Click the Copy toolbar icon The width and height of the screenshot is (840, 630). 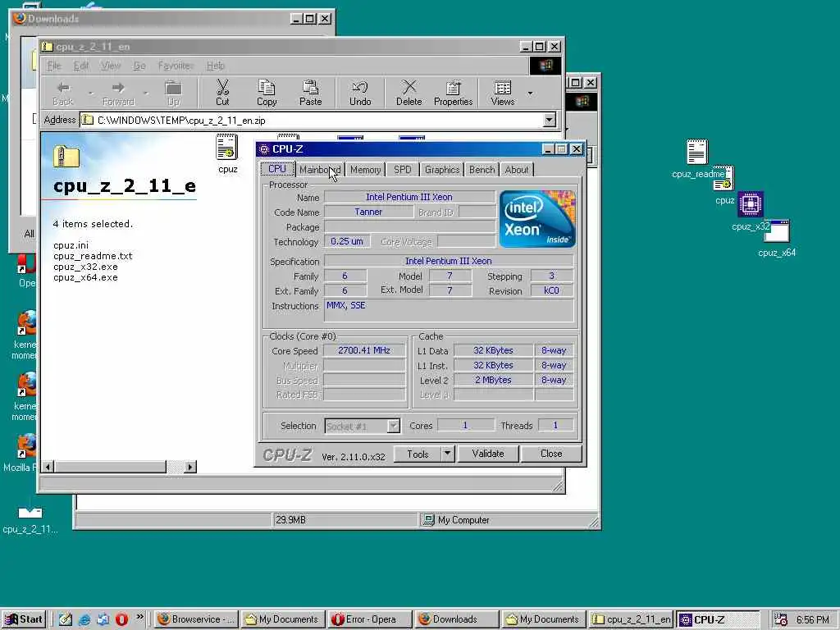point(267,93)
